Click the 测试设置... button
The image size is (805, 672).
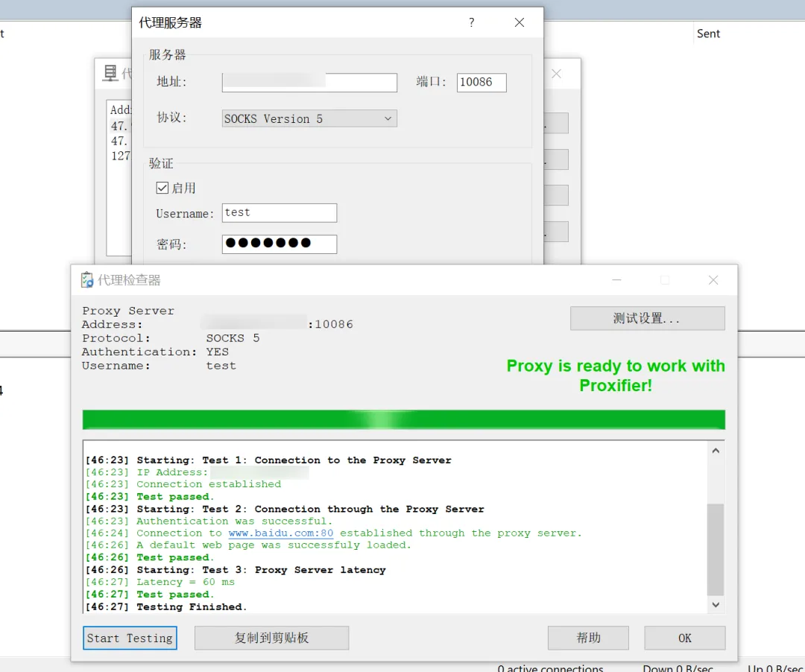tap(648, 319)
